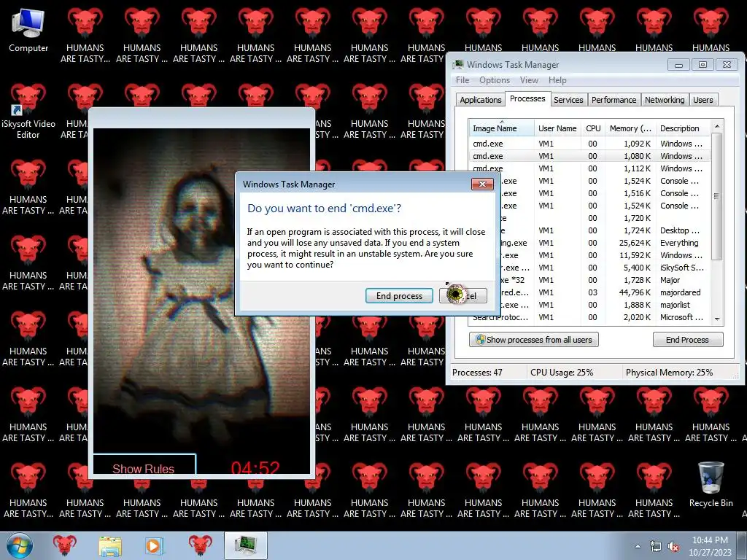Open the Help menu in Task Manager
Image resolution: width=747 pixels, height=560 pixels.
557,80
